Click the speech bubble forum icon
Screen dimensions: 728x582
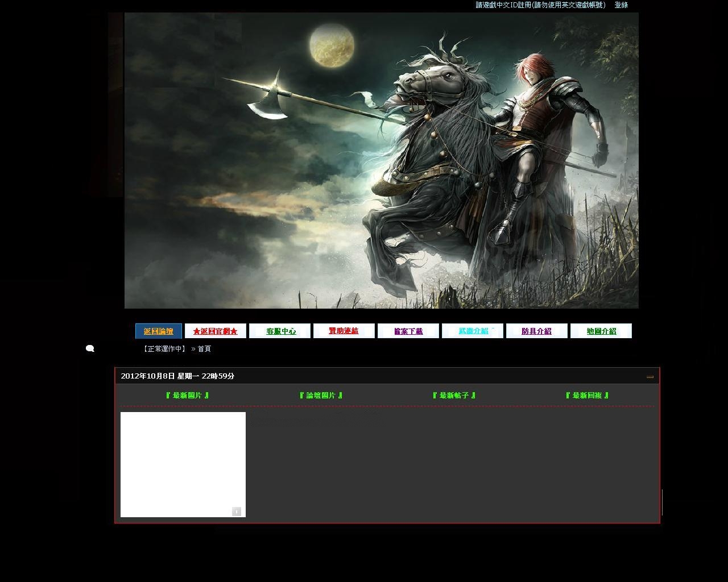(x=90, y=348)
